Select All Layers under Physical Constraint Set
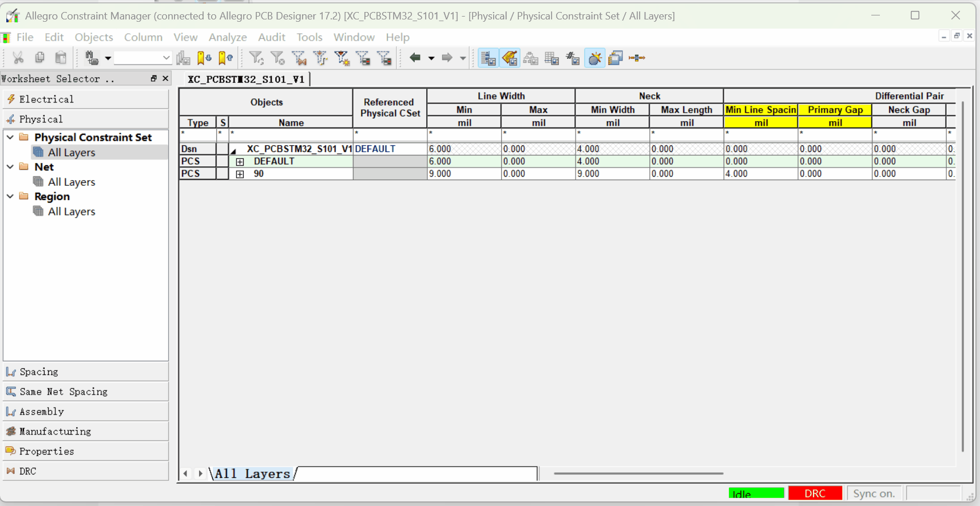The height and width of the screenshot is (506, 980). point(72,152)
